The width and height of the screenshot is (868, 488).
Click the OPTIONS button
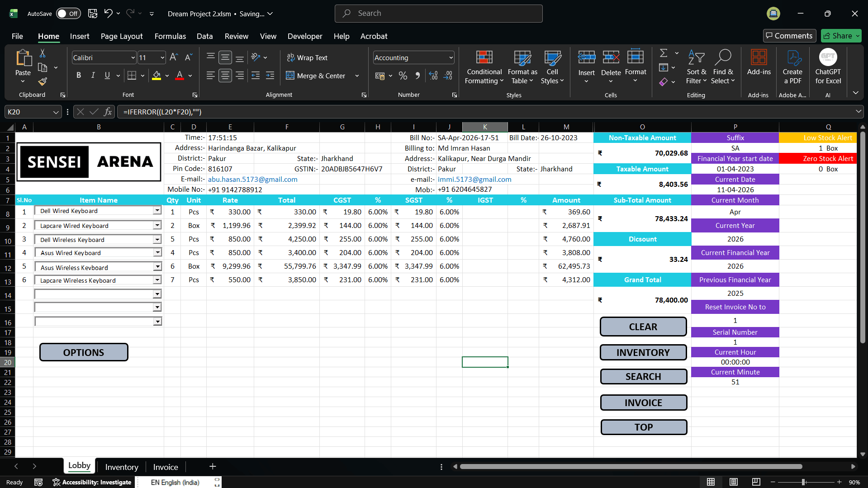(x=84, y=352)
